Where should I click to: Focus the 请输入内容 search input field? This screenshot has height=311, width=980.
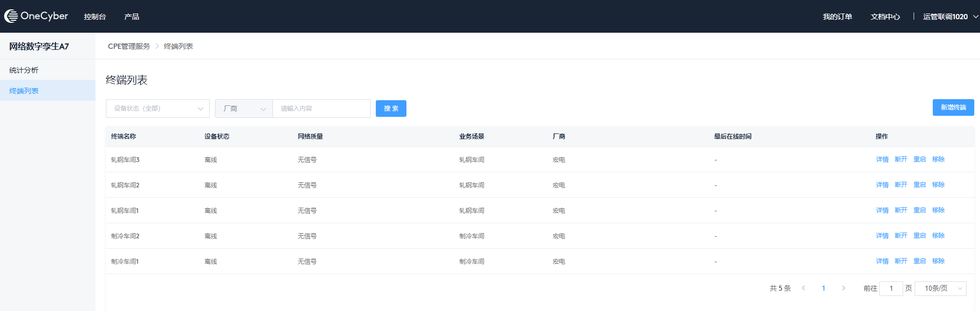pos(321,109)
